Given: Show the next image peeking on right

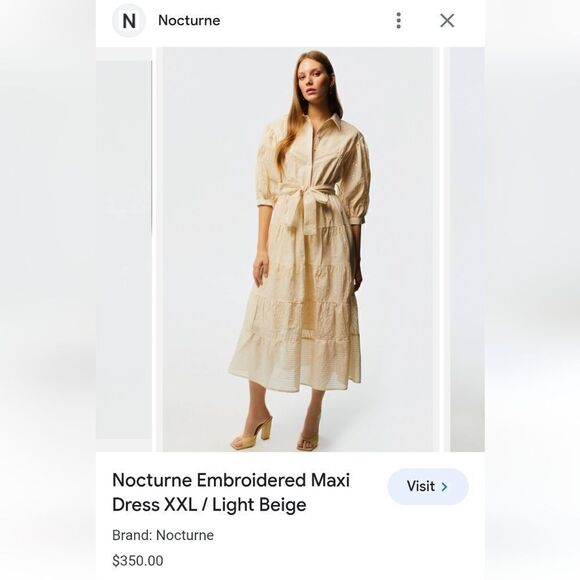Looking at the screenshot, I should pyautogui.click(x=467, y=249).
